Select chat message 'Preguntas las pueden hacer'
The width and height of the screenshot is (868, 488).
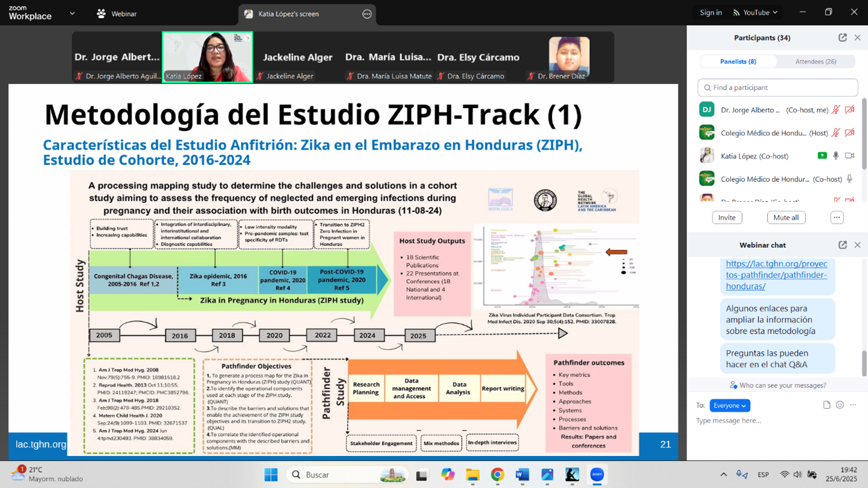tap(778, 359)
